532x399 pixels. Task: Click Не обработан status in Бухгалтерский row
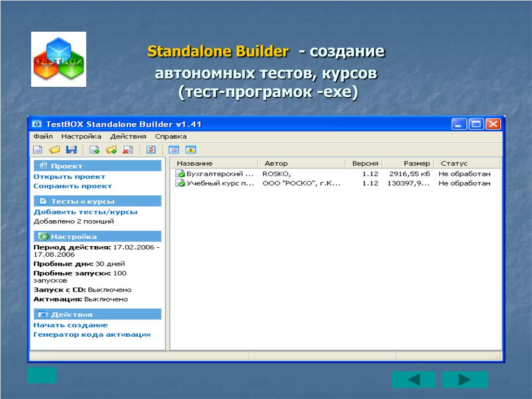464,174
